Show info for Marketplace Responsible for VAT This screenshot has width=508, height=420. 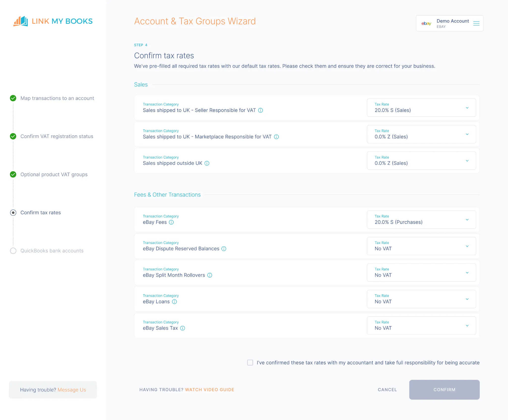276,137
